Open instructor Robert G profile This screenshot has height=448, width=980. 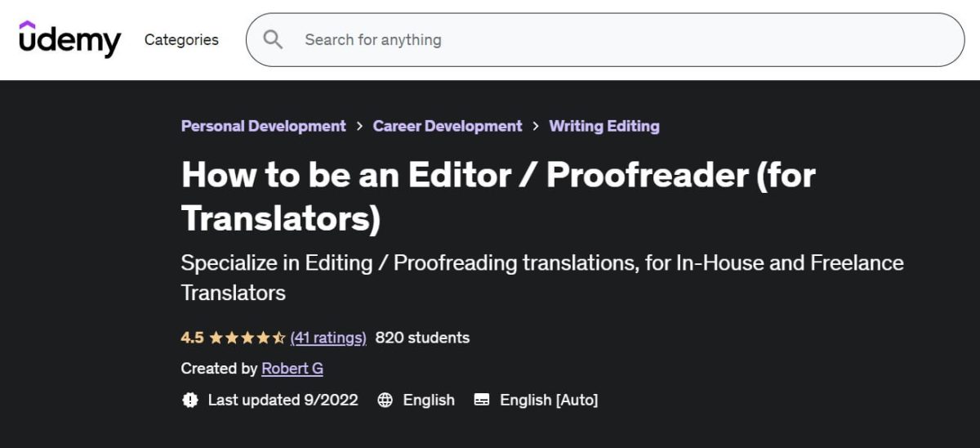pyautogui.click(x=292, y=369)
